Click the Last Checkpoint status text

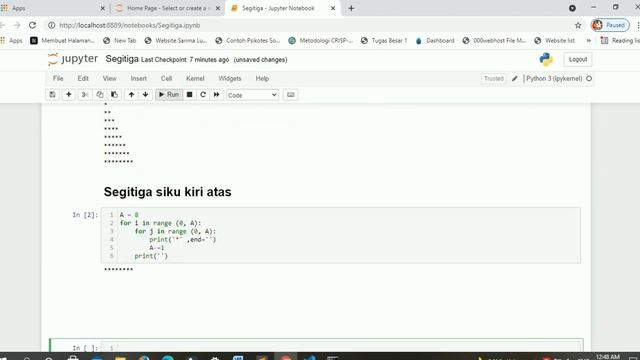pos(185,60)
